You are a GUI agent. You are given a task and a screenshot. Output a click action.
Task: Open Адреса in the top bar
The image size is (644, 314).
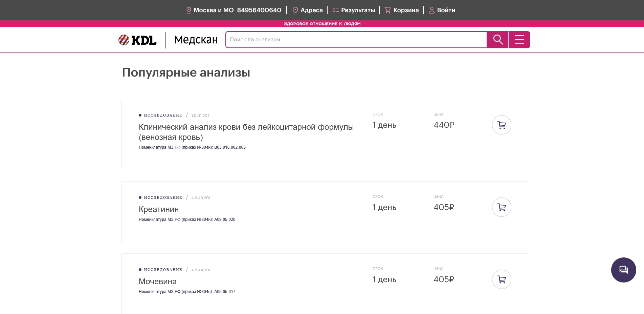[x=311, y=10]
